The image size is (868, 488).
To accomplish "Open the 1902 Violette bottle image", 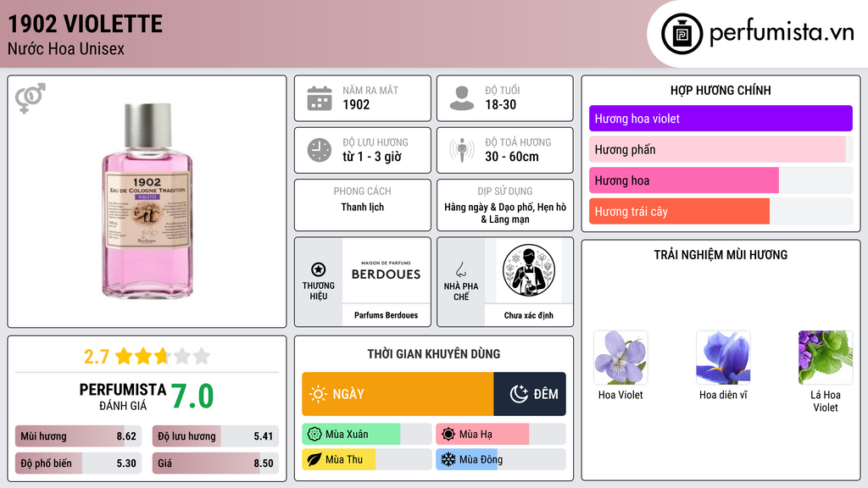I will click(x=147, y=202).
